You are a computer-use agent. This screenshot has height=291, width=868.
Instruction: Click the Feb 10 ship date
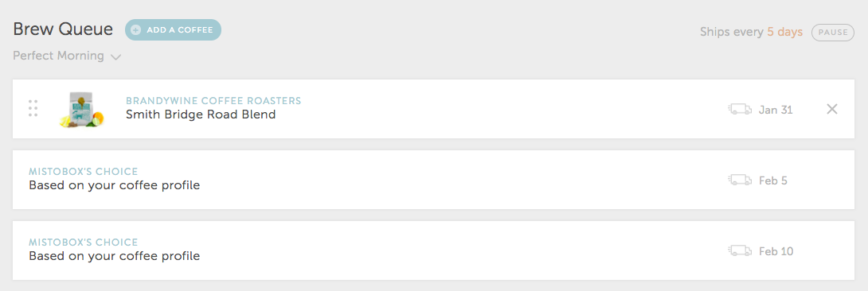tap(776, 251)
